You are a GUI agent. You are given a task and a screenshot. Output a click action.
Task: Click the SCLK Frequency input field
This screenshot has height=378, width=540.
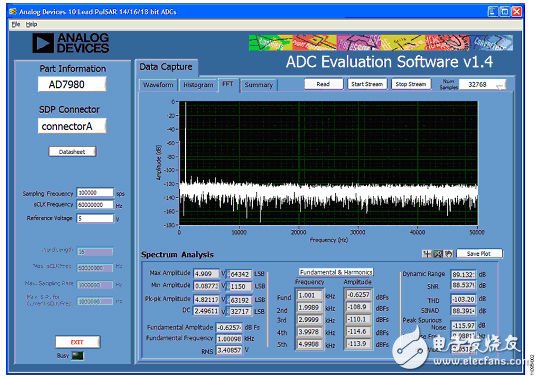[95, 205]
